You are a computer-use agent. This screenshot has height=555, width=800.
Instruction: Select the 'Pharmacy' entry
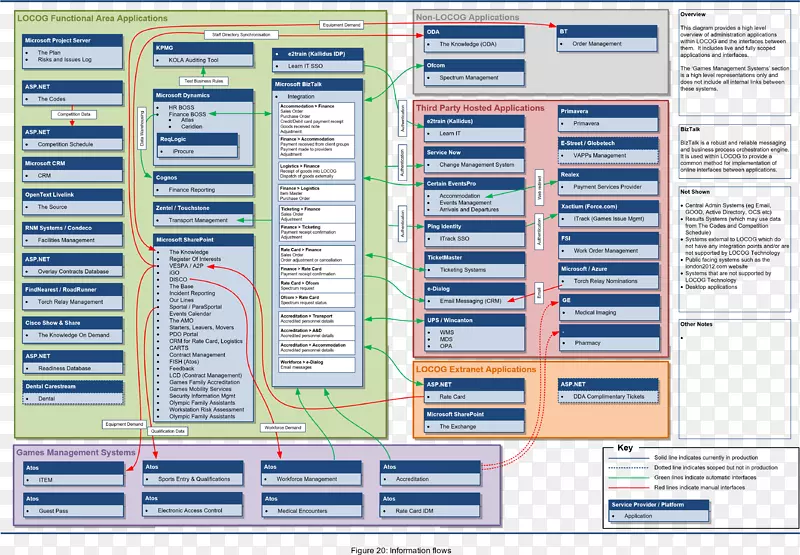point(588,343)
